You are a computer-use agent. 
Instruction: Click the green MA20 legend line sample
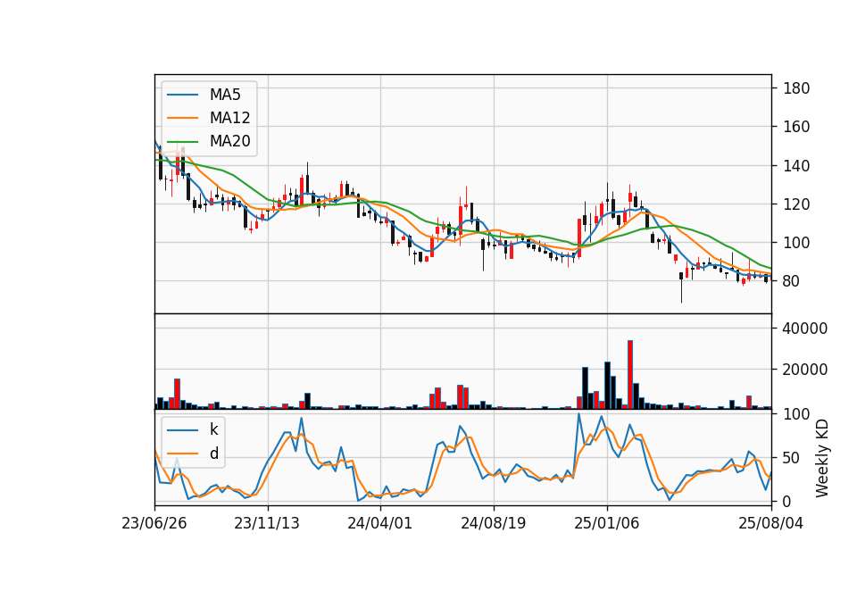pos(182,141)
